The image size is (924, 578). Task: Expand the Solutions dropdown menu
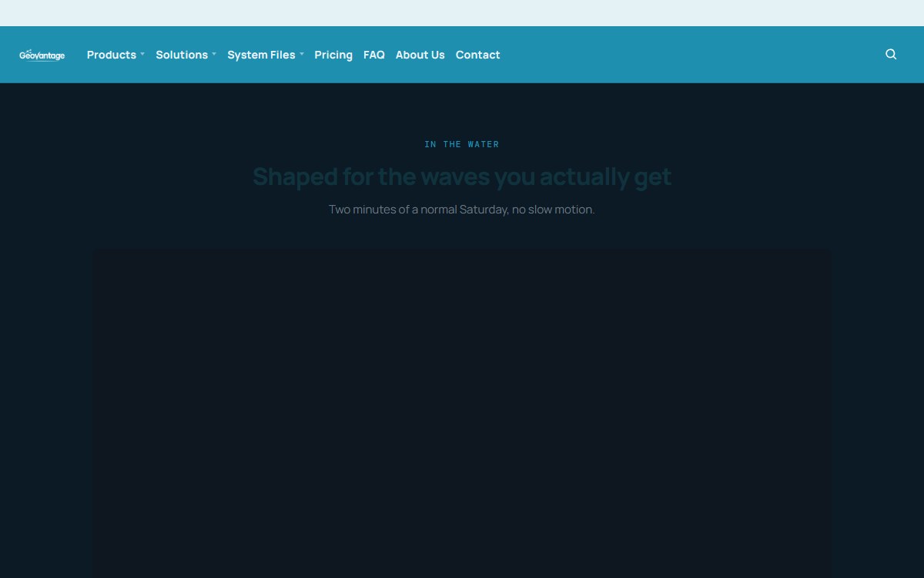(186, 55)
